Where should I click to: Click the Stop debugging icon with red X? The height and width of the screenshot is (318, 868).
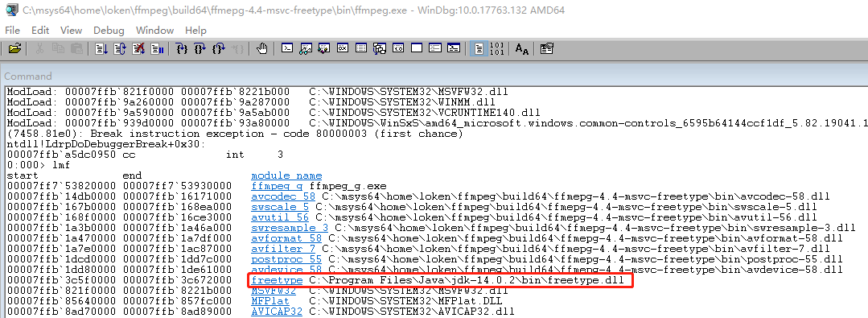click(x=139, y=48)
